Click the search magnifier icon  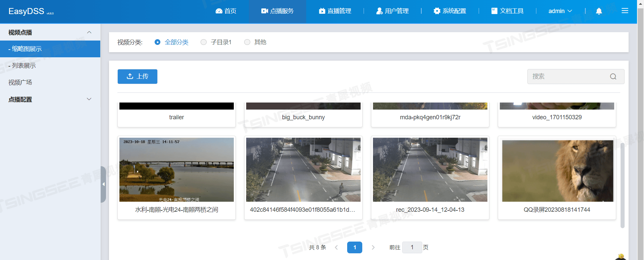tap(613, 76)
